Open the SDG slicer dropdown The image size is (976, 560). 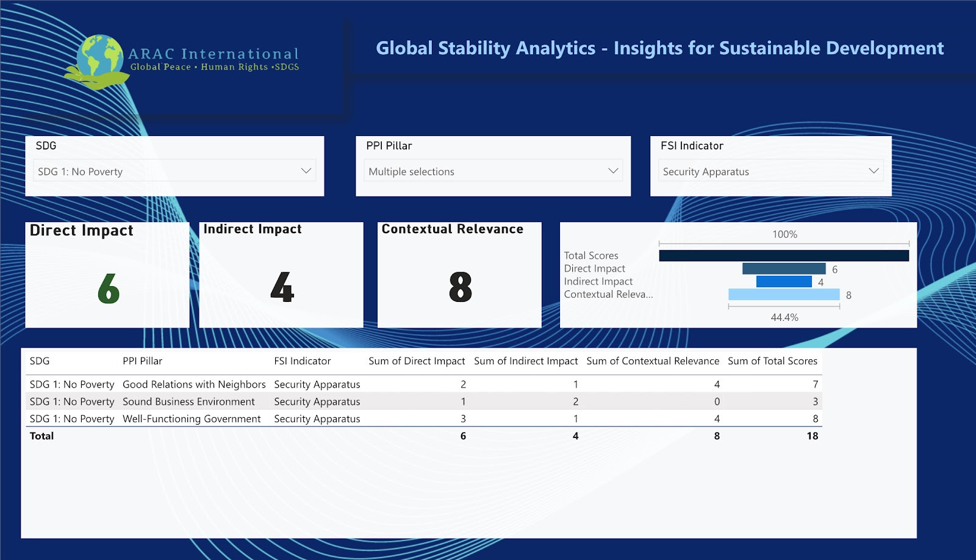(x=174, y=171)
